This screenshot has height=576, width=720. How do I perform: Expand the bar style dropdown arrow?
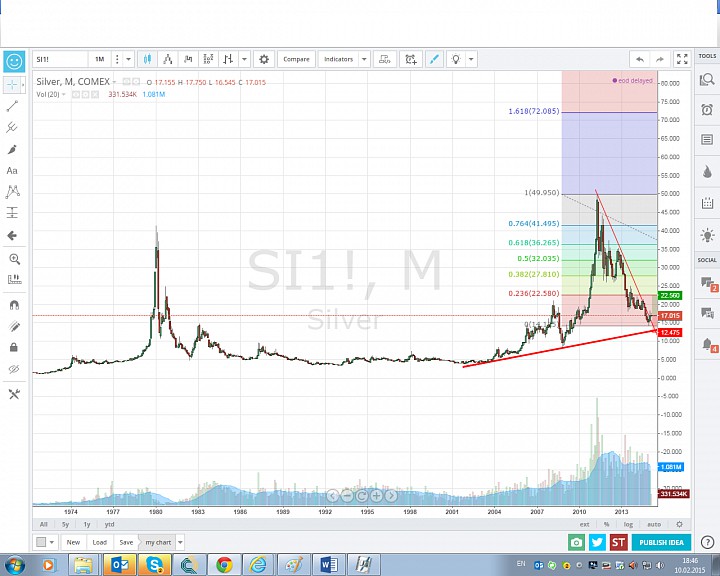(x=244, y=59)
